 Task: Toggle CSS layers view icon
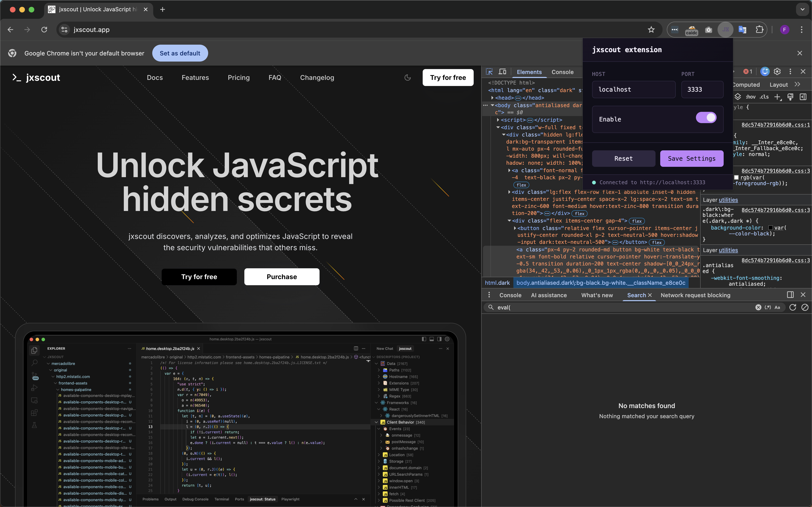pos(738,97)
